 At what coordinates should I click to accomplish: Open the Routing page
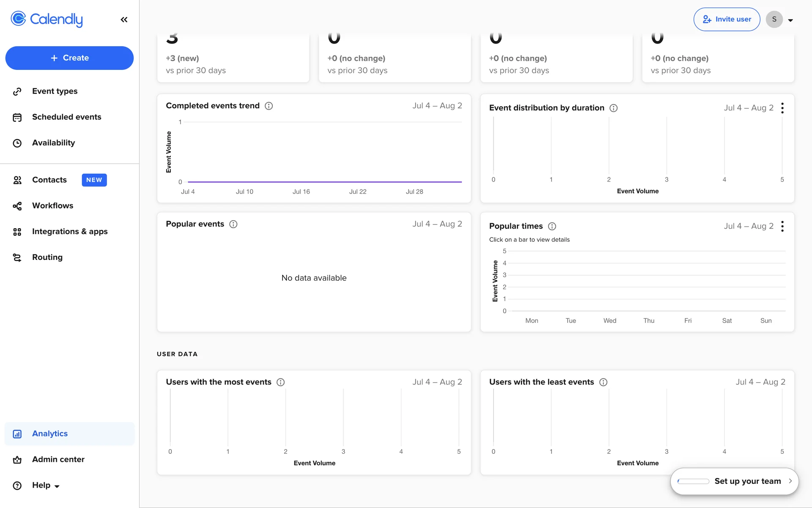(47, 257)
